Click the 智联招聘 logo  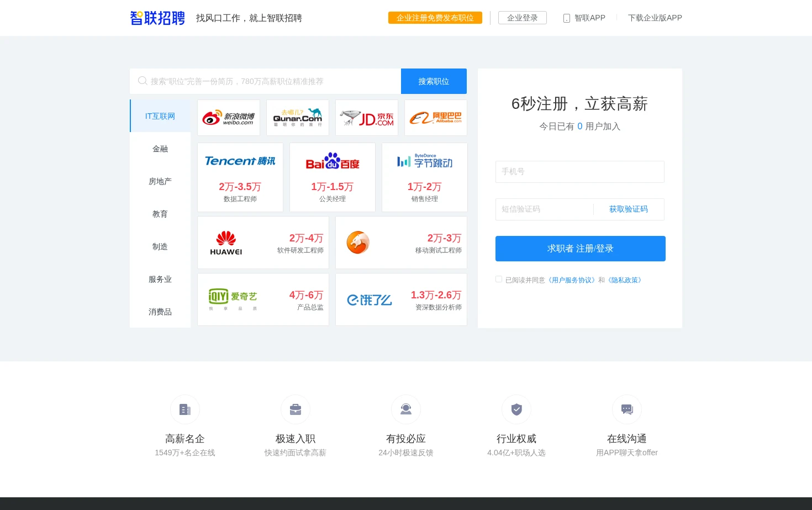tap(157, 18)
